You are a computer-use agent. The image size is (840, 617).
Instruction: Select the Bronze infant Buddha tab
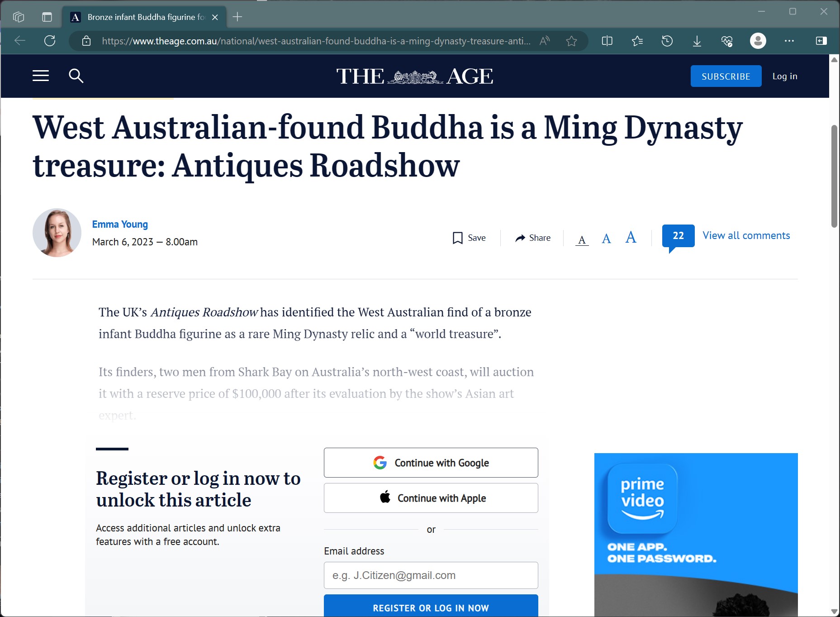coord(145,17)
